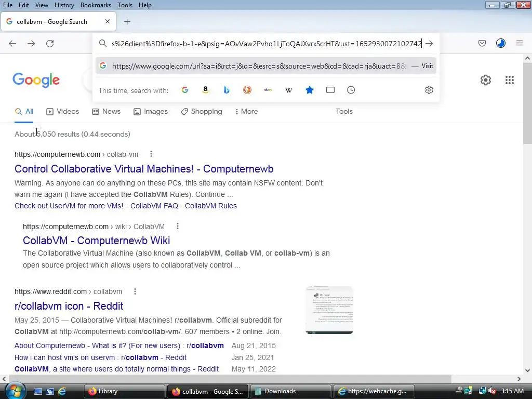This screenshot has width=532, height=399.
Task: Switch to the Shopping results tab
Action: tap(202, 111)
